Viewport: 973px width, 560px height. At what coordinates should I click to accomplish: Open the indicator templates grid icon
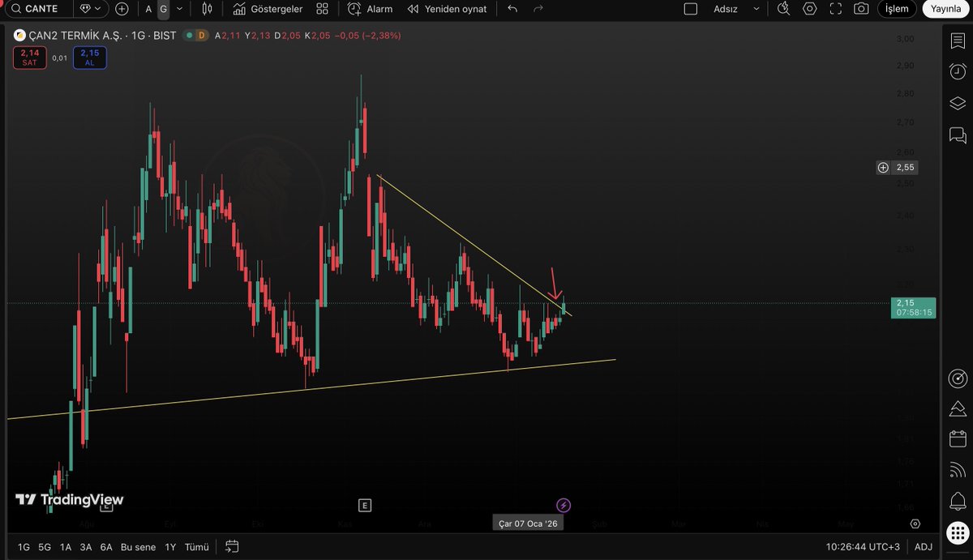[x=323, y=9]
